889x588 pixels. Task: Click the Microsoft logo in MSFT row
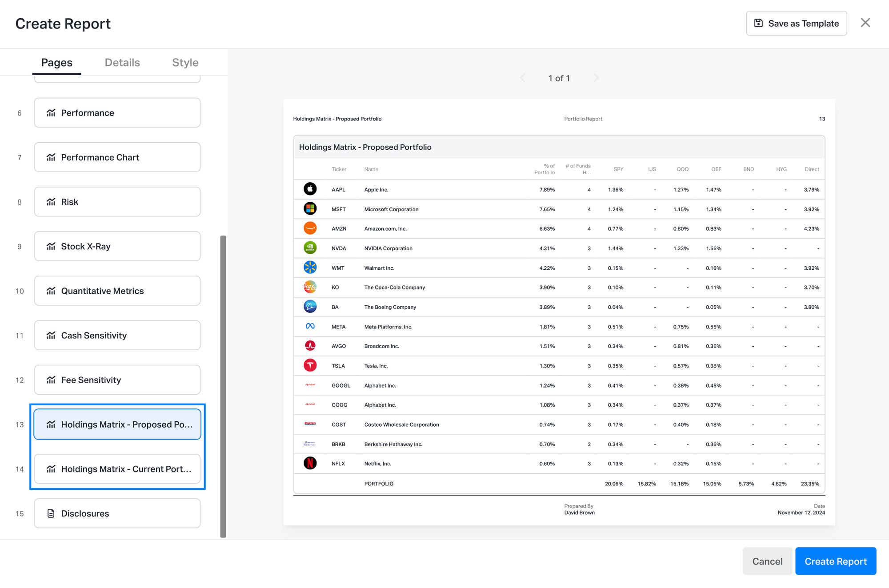click(x=310, y=208)
